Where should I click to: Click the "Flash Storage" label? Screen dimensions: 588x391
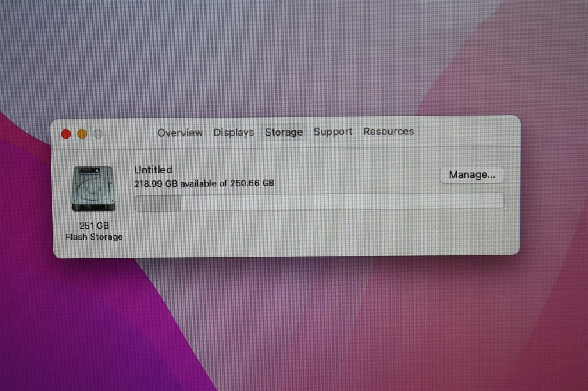[94, 237]
